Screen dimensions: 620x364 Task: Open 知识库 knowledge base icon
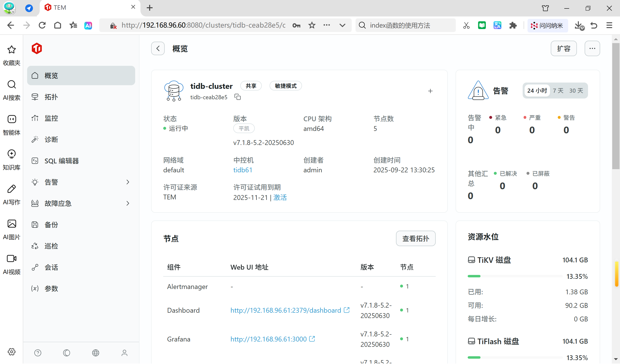point(12,160)
